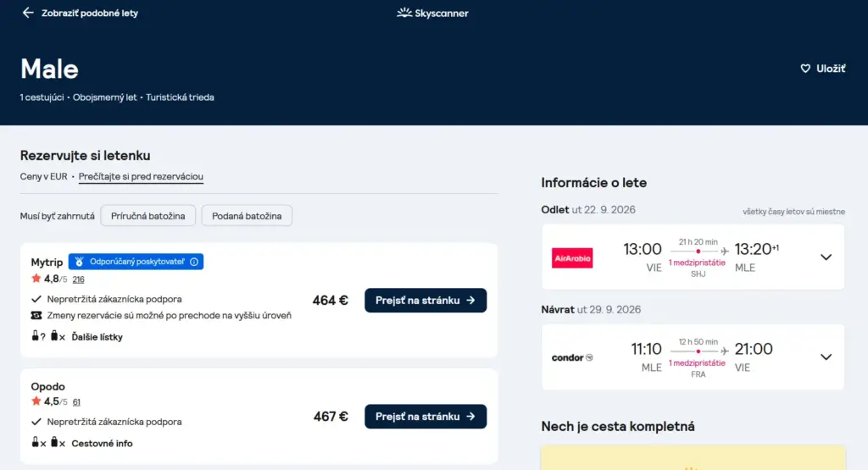
Task: Open Cestovné info under Opodo
Action: (x=102, y=443)
